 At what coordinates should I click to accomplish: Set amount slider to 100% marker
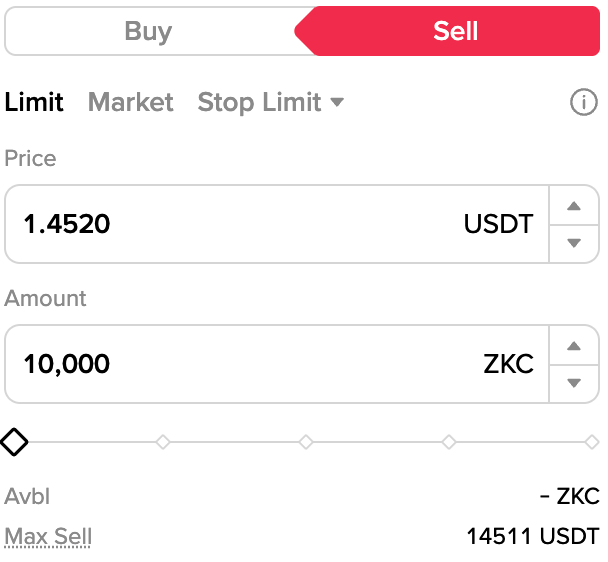pyautogui.click(x=592, y=441)
